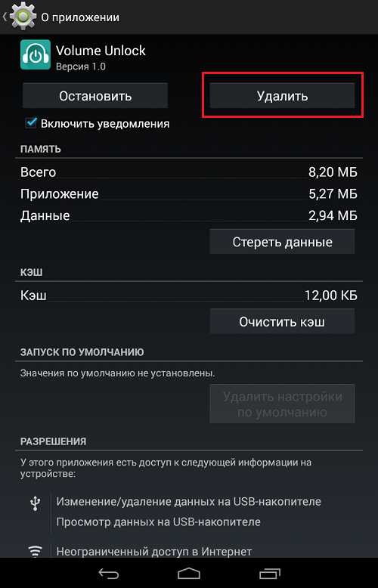Tap the Android back navigation button

pyautogui.click(x=108, y=573)
